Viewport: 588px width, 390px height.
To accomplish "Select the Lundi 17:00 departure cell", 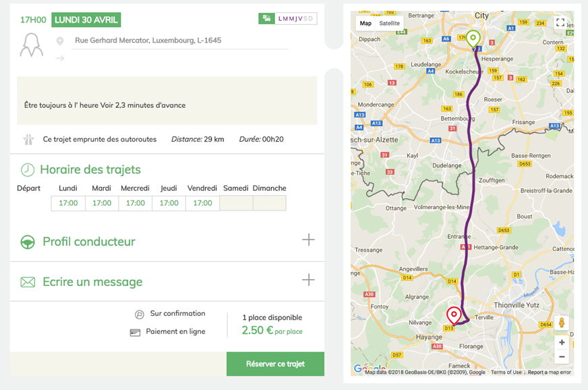I will pos(68,203).
